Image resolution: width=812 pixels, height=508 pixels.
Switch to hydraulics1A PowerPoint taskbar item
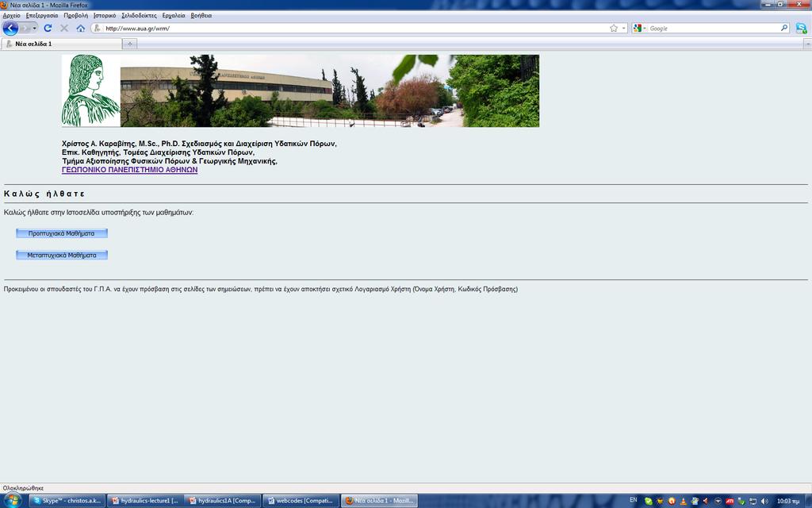click(x=223, y=501)
